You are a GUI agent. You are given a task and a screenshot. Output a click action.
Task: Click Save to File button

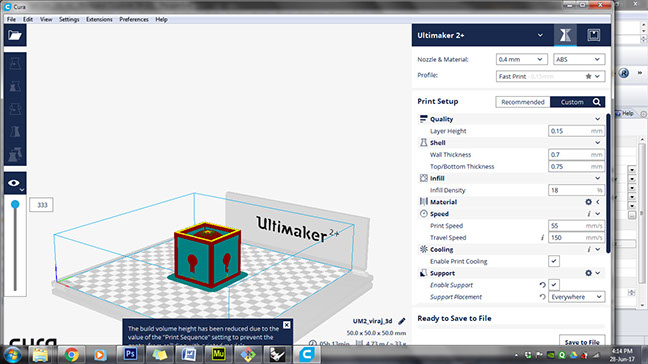point(582,342)
